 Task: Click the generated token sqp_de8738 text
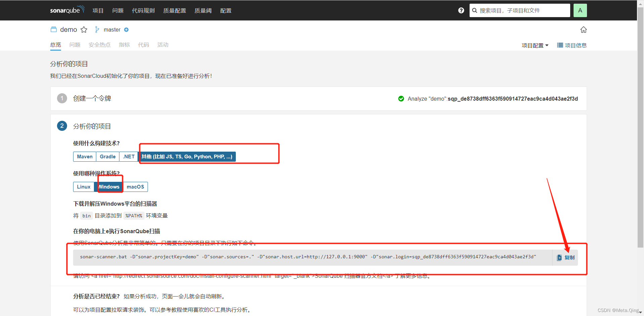[513, 99]
